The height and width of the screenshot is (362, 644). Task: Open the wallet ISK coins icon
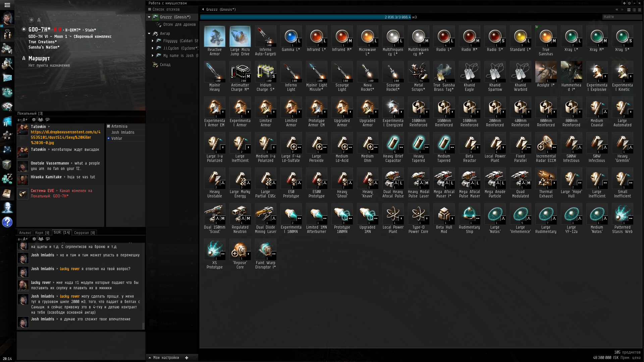(7, 179)
